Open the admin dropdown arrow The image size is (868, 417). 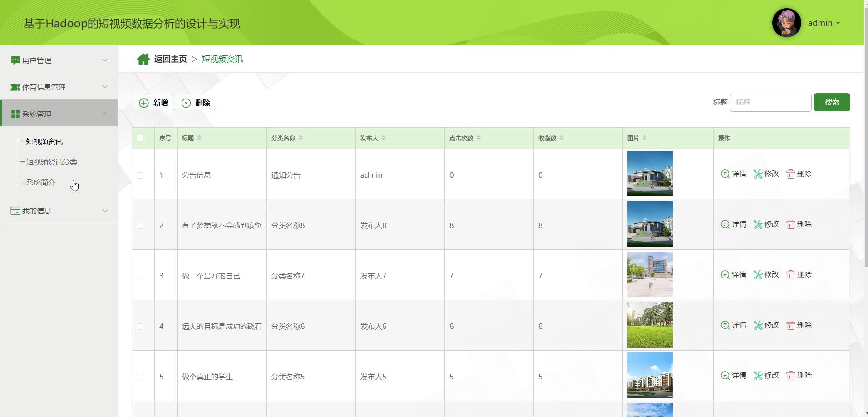[x=838, y=23]
